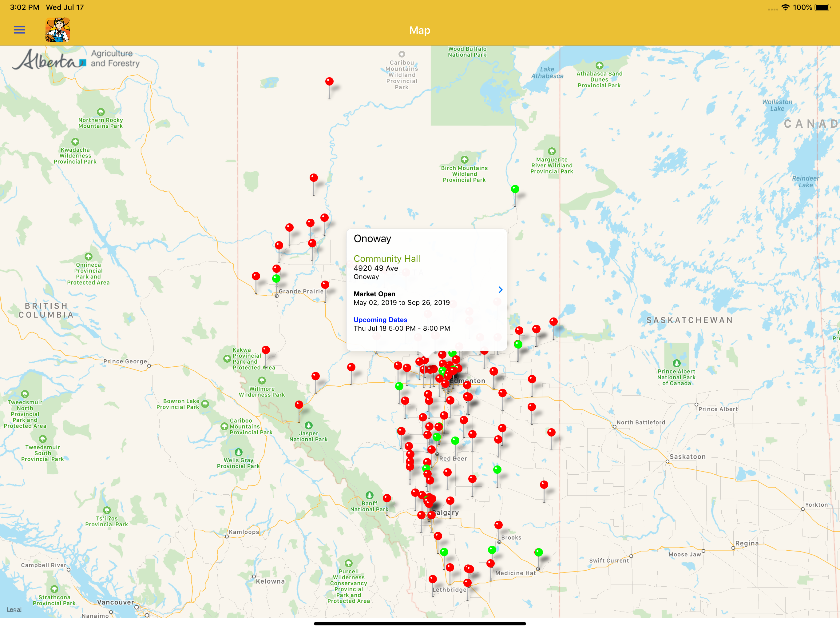
Task: Select the green pin south of Marguerite River park
Action: [x=515, y=189]
